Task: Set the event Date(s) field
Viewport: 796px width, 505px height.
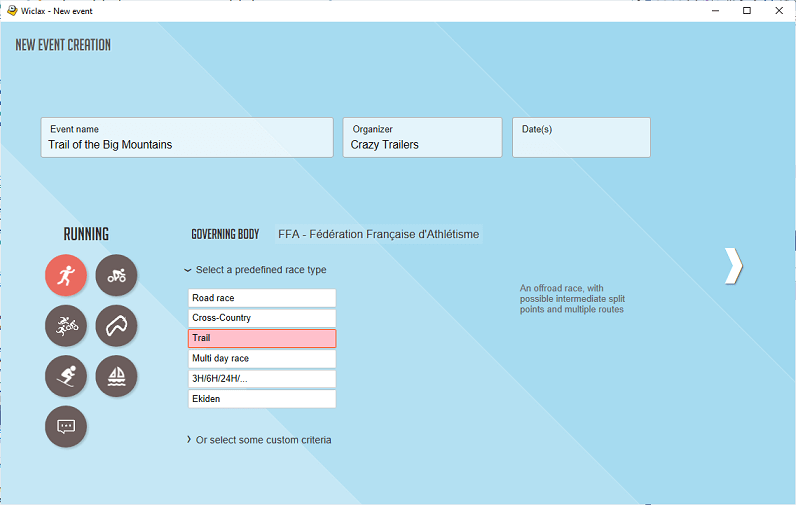Action: click(x=581, y=138)
